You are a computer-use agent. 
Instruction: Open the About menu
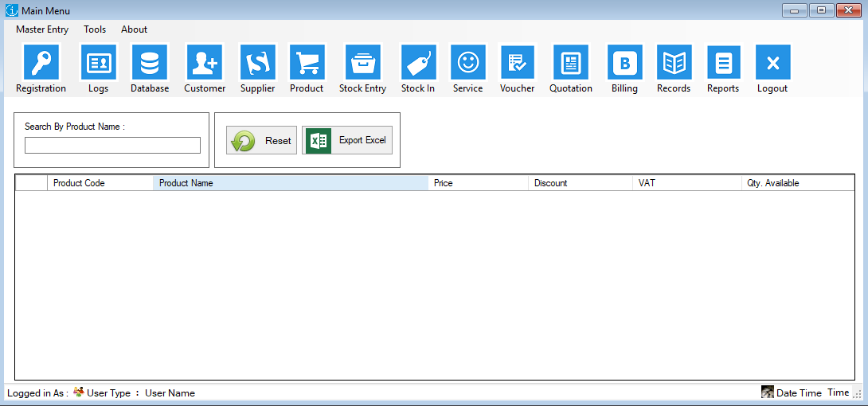click(134, 29)
